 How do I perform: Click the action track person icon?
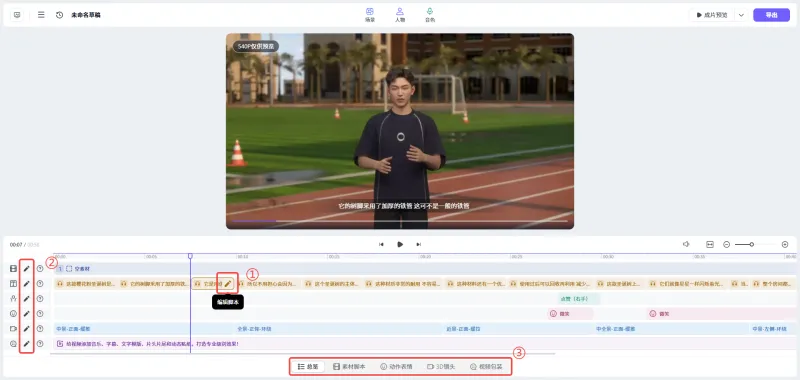tap(13, 298)
